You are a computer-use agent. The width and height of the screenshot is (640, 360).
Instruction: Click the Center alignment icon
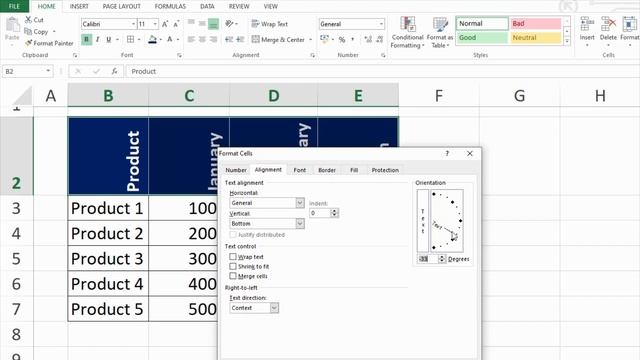pos(202,39)
